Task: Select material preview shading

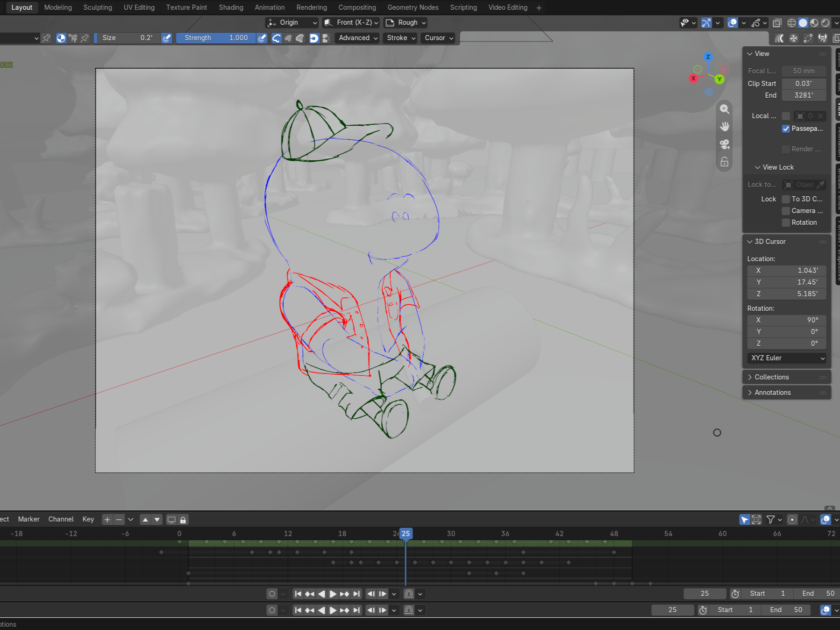Action: [x=814, y=23]
